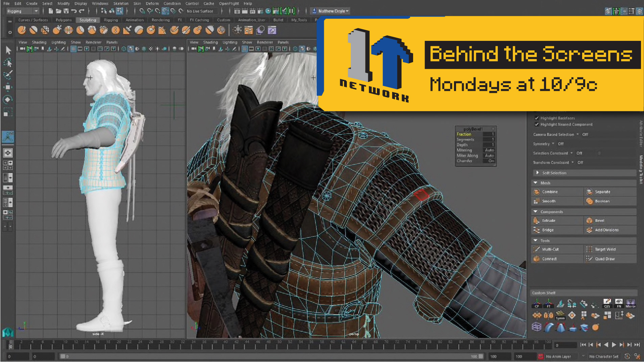
Task: Select the first sculpt brush on the Sculpting shelf
Action: coord(22,30)
